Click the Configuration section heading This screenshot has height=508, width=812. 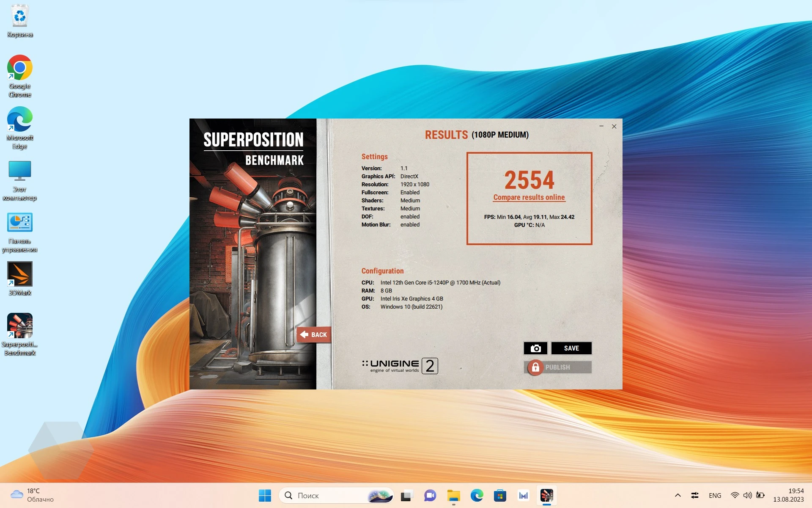click(382, 271)
